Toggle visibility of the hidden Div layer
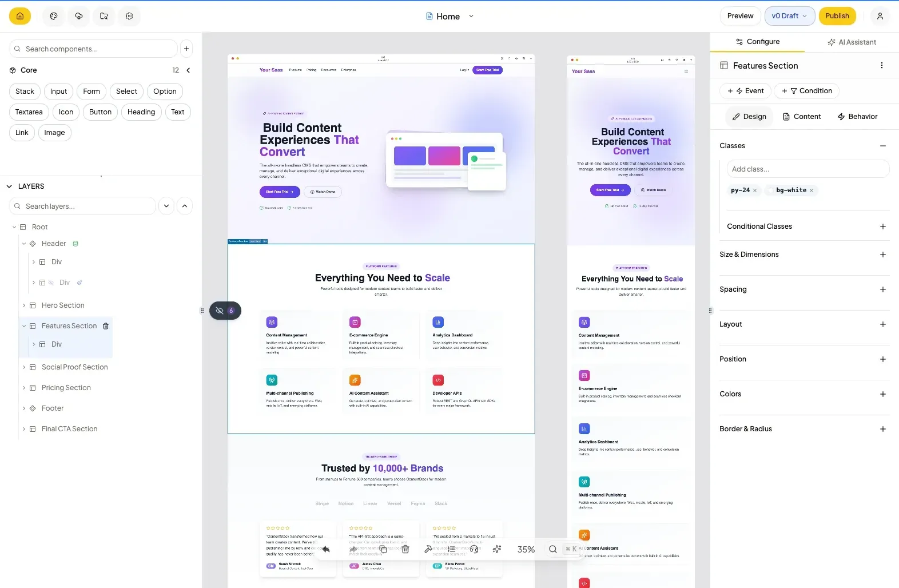 [51, 283]
